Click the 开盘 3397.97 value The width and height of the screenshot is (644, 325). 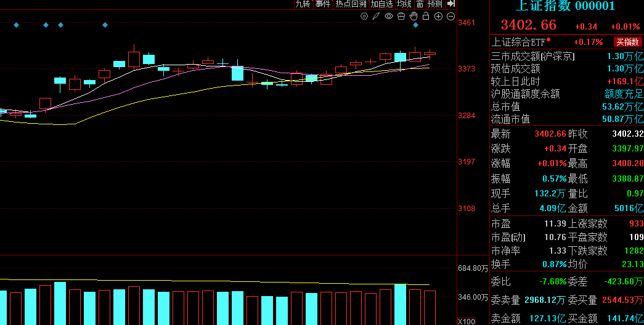[x=627, y=148]
